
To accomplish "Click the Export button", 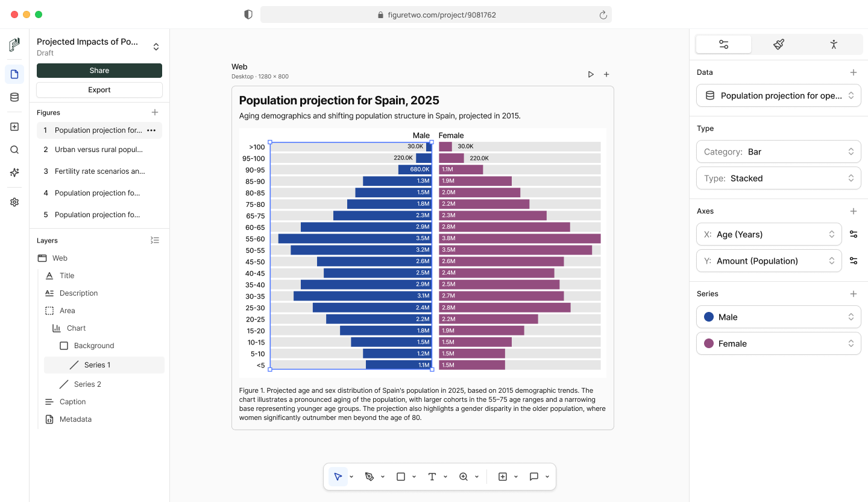I will tap(99, 90).
